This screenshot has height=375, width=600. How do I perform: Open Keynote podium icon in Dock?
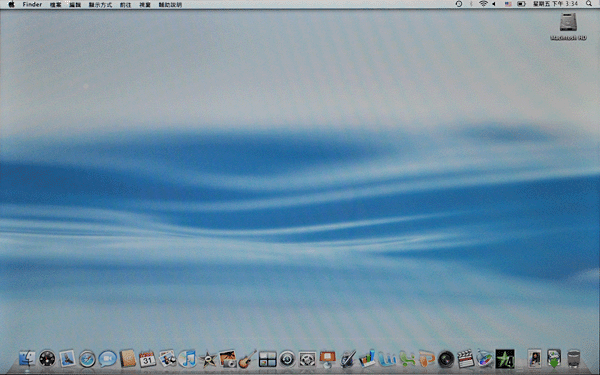[328, 359]
